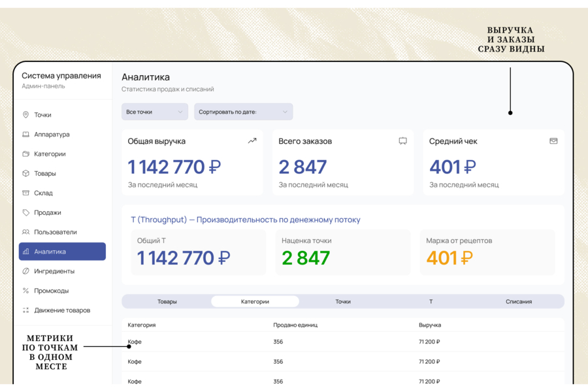Viewport: 588px width, 392px height.
Task: Open the Сортировать по дате dropdown
Action: point(244,112)
